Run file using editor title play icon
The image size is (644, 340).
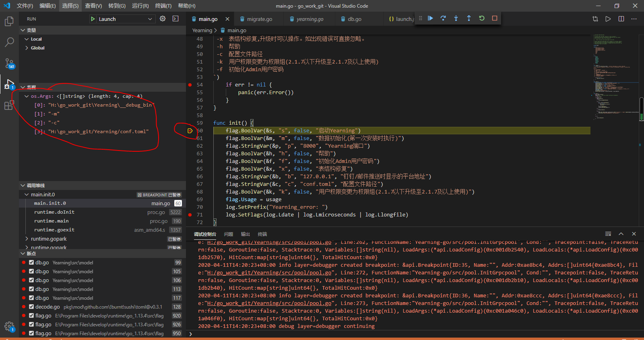coord(608,19)
